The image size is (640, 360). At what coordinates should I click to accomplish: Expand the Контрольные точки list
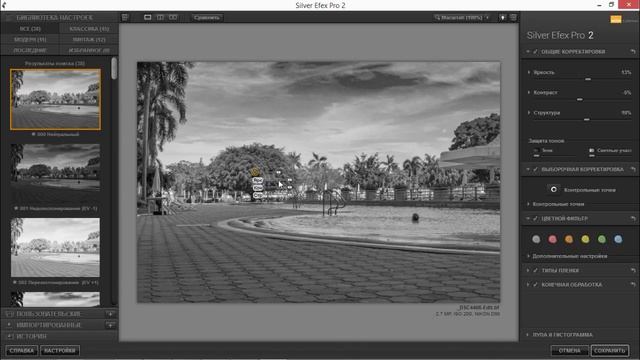click(x=529, y=204)
